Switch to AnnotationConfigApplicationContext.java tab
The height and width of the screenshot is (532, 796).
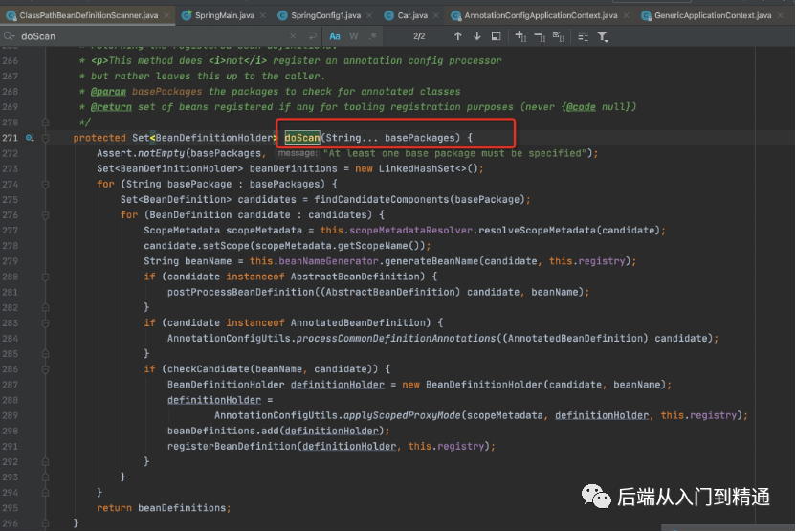[x=541, y=15]
